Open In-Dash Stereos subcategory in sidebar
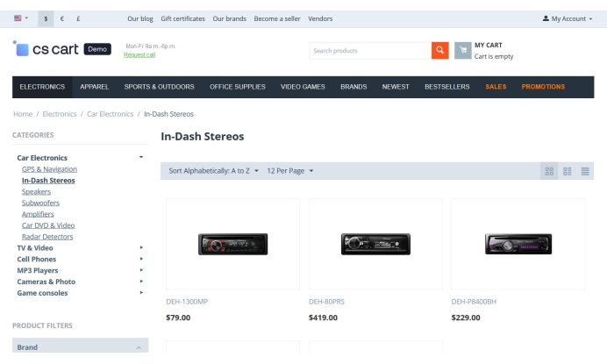The image size is (607, 364). pos(48,181)
